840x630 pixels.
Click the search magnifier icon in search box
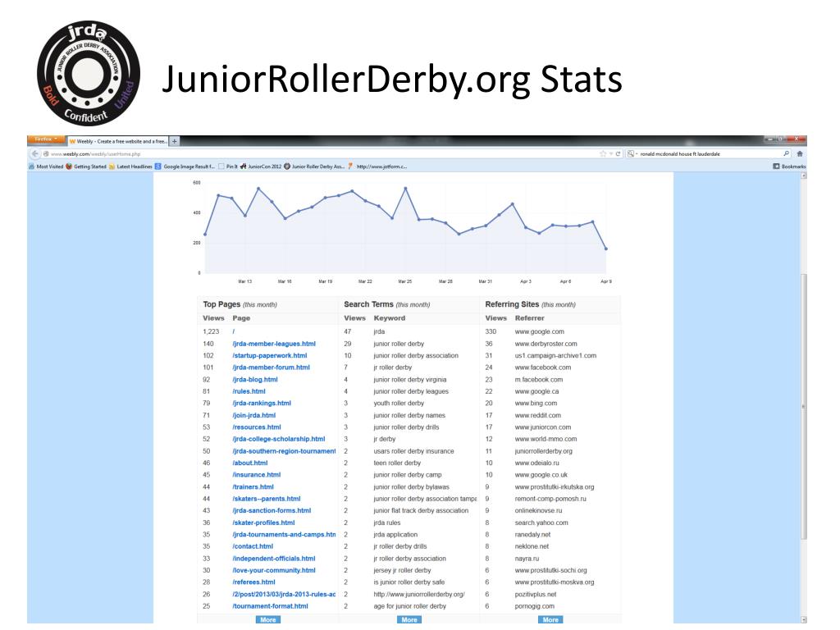point(786,153)
